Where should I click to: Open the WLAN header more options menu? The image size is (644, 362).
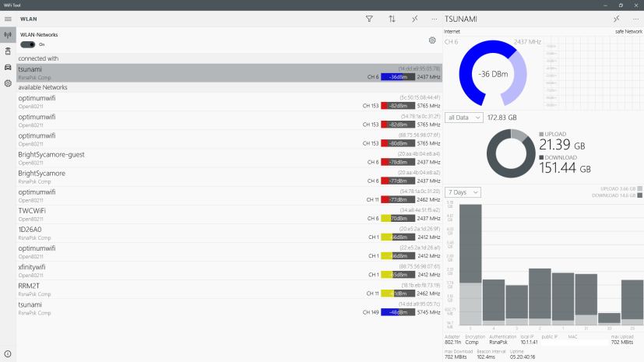(434, 19)
